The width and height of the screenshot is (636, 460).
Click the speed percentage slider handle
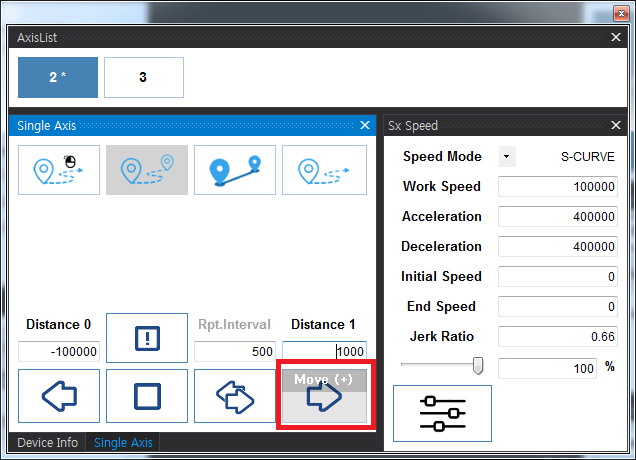pos(478,366)
